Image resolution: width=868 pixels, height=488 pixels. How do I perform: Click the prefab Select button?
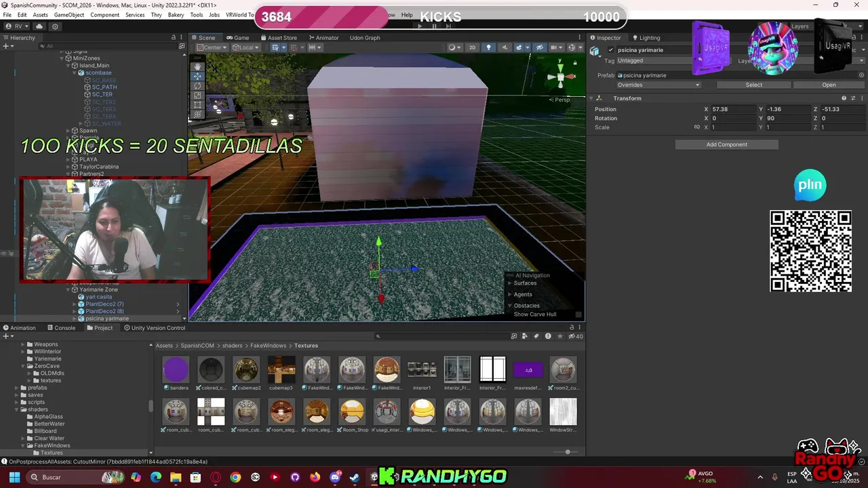click(x=754, y=85)
